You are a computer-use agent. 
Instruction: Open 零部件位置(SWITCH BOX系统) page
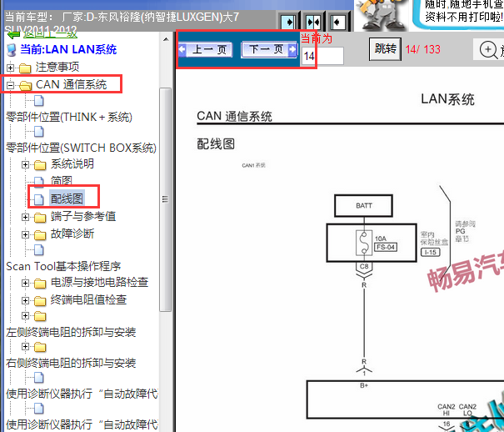pos(81,148)
